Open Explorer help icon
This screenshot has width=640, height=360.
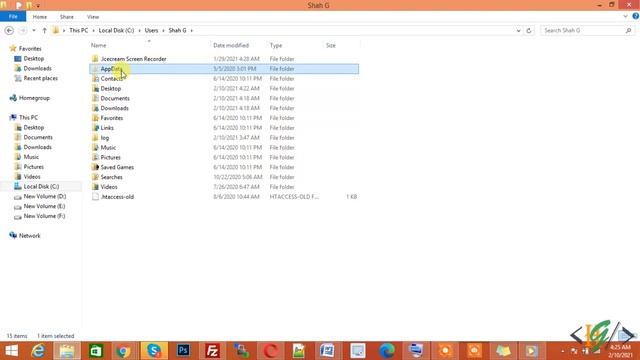(636, 16)
